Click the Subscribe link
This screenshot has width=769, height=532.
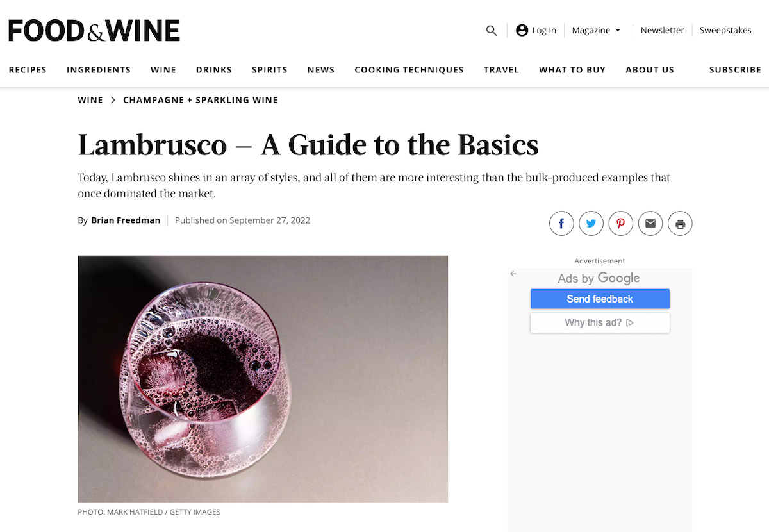(x=735, y=69)
